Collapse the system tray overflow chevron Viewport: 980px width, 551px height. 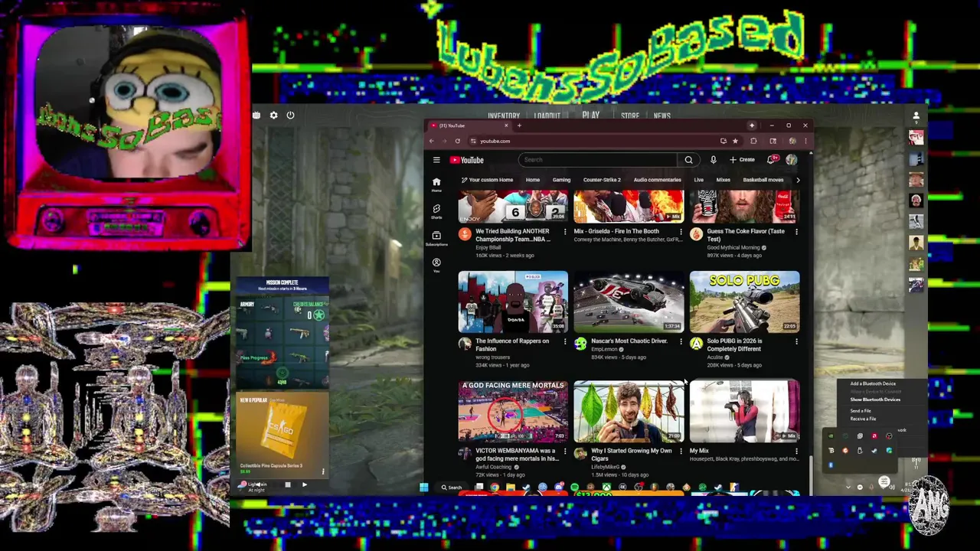(848, 487)
